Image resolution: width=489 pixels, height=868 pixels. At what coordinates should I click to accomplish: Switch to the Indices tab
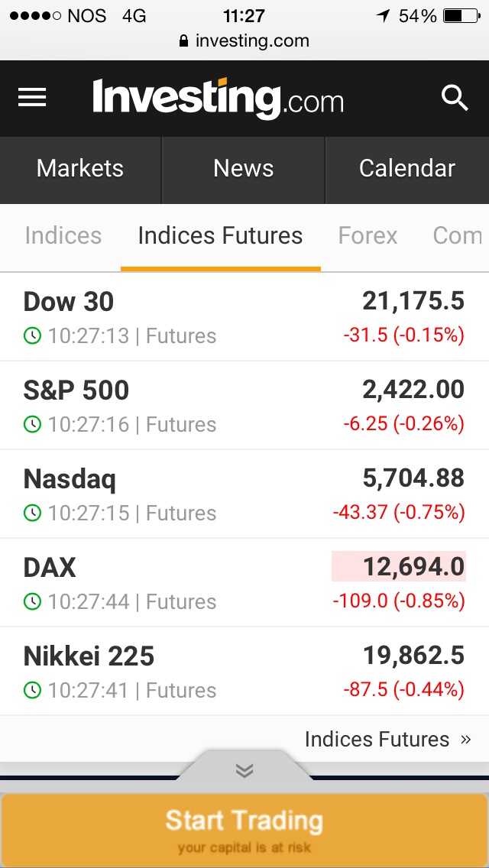[x=63, y=236]
